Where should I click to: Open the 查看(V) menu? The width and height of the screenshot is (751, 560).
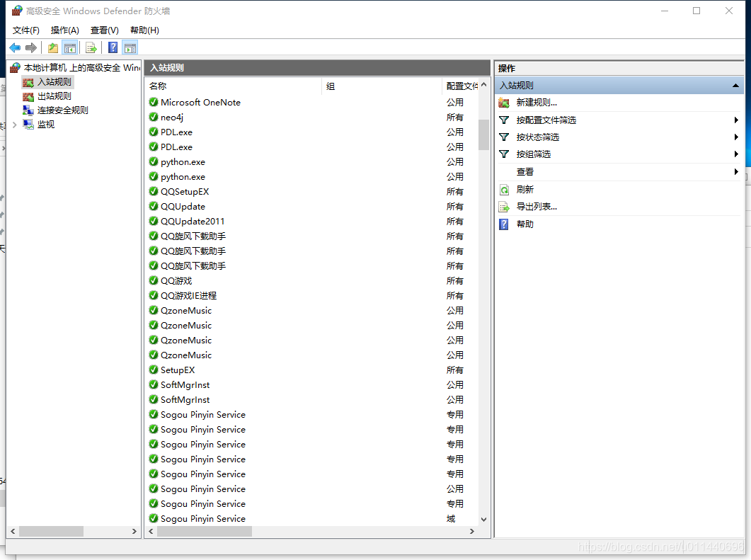click(x=105, y=30)
